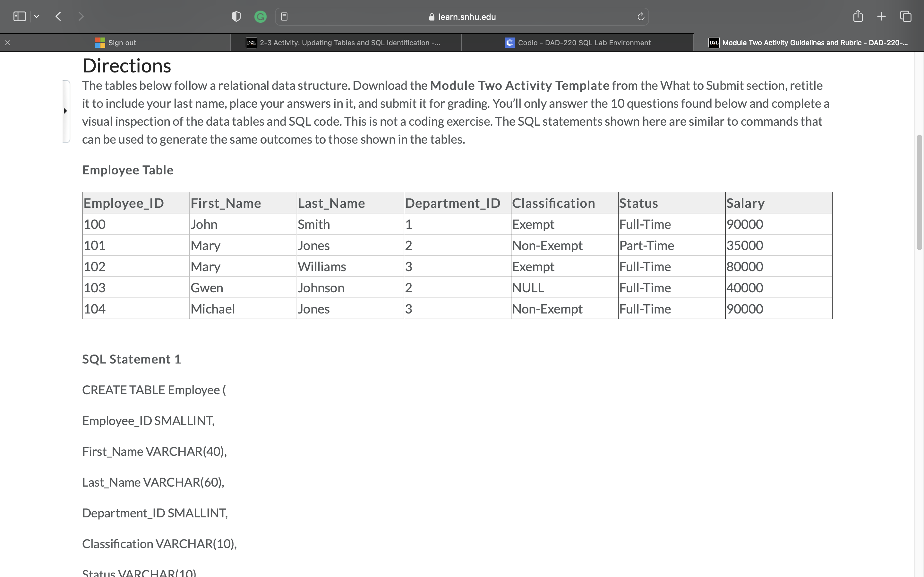Activate Safari Reader view icon
The height and width of the screenshot is (577, 924).
click(284, 16)
